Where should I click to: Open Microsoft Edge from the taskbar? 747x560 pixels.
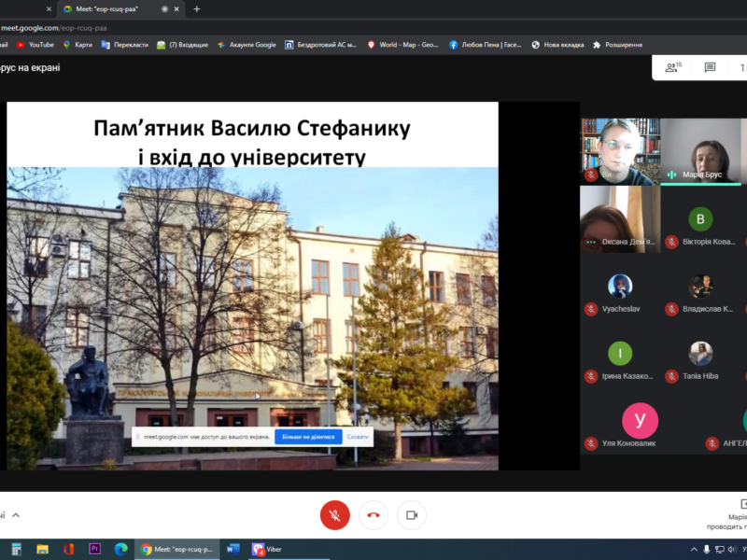coord(120,549)
